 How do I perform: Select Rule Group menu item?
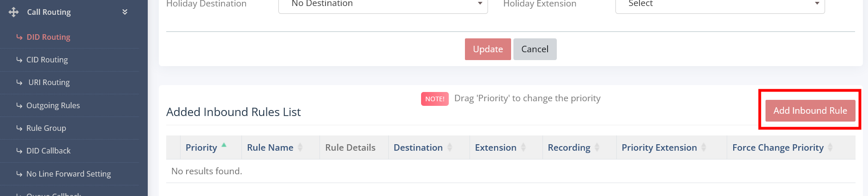[46, 128]
